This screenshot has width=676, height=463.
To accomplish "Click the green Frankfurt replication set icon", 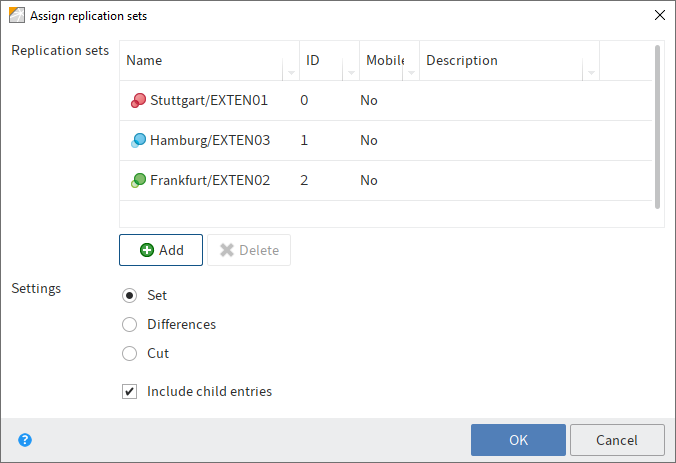I will tap(138, 180).
